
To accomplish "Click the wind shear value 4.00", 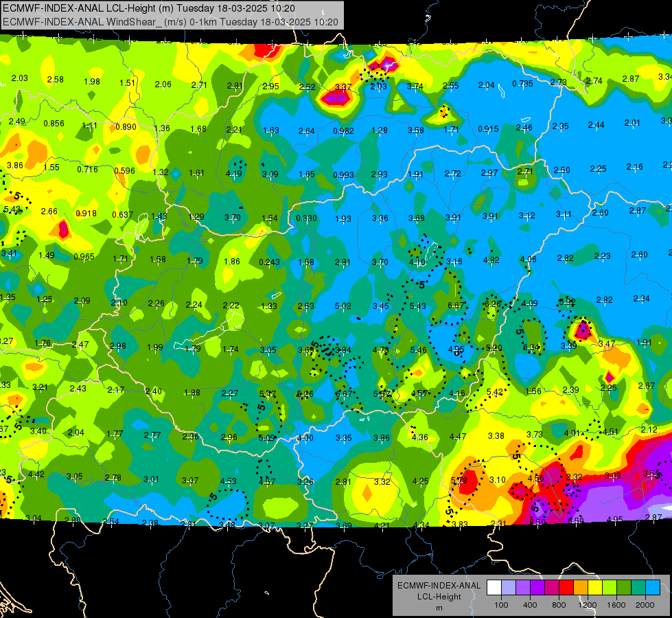I will click(305, 438).
